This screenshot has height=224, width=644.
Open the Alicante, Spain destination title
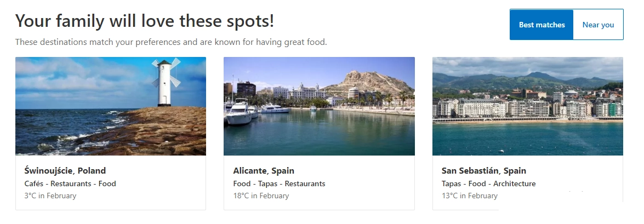pyautogui.click(x=264, y=170)
